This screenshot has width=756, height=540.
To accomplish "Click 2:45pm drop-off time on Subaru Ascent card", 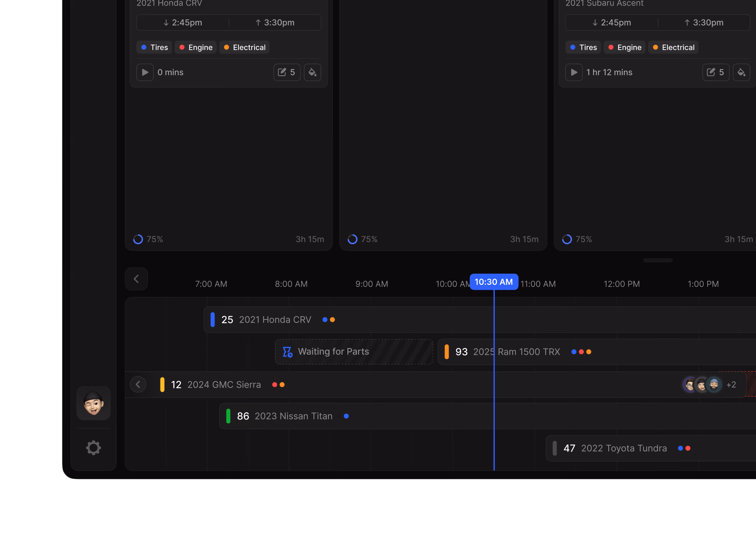I will pos(612,23).
